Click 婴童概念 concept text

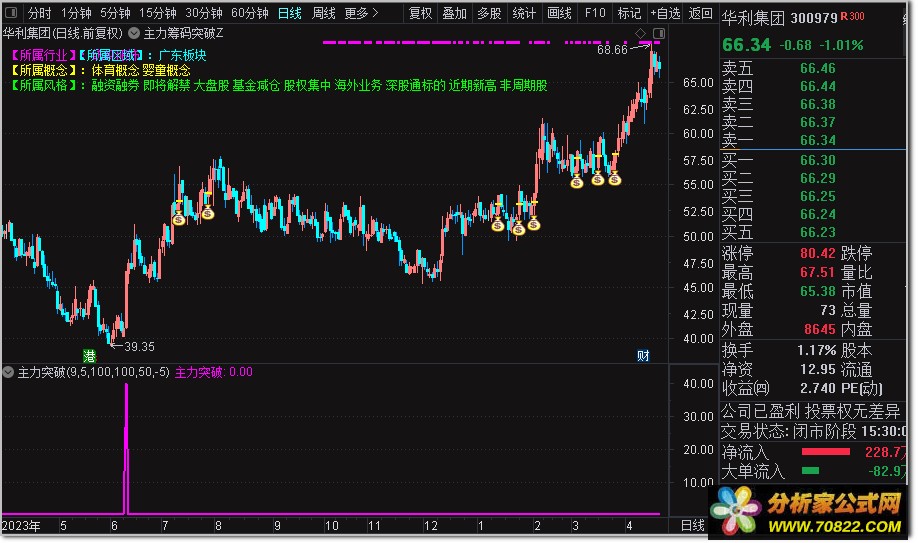tap(166, 70)
